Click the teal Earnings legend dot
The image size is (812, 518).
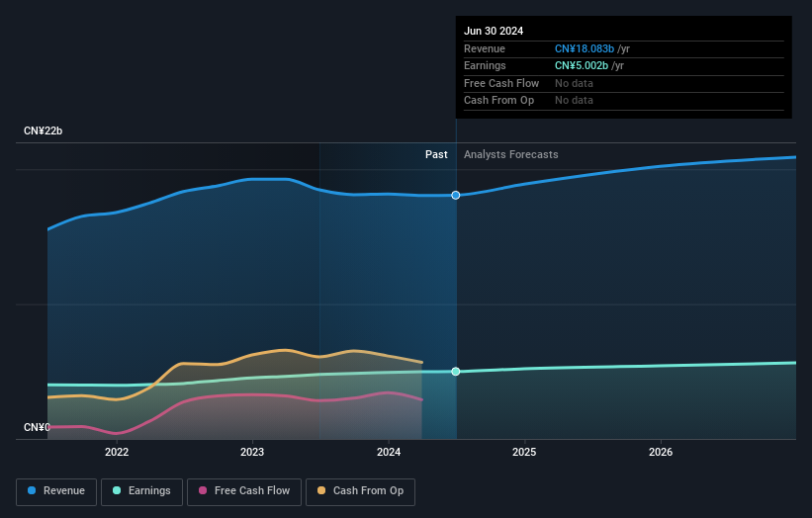117,490
